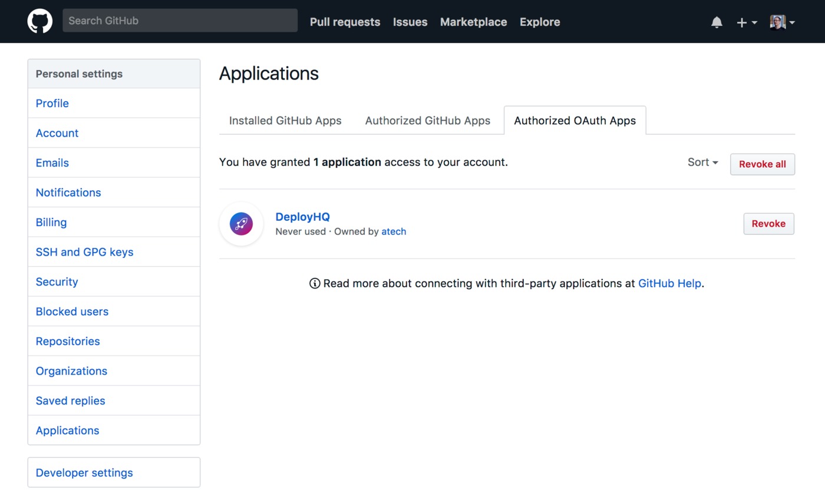Open Billing settings
This screenshot has height=504, width=825.
[x=114, y=222]
